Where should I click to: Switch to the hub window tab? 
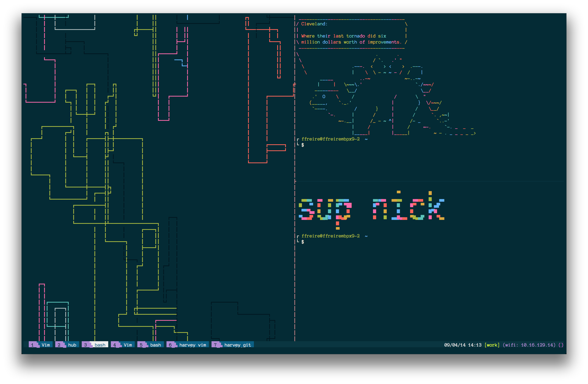67,345
